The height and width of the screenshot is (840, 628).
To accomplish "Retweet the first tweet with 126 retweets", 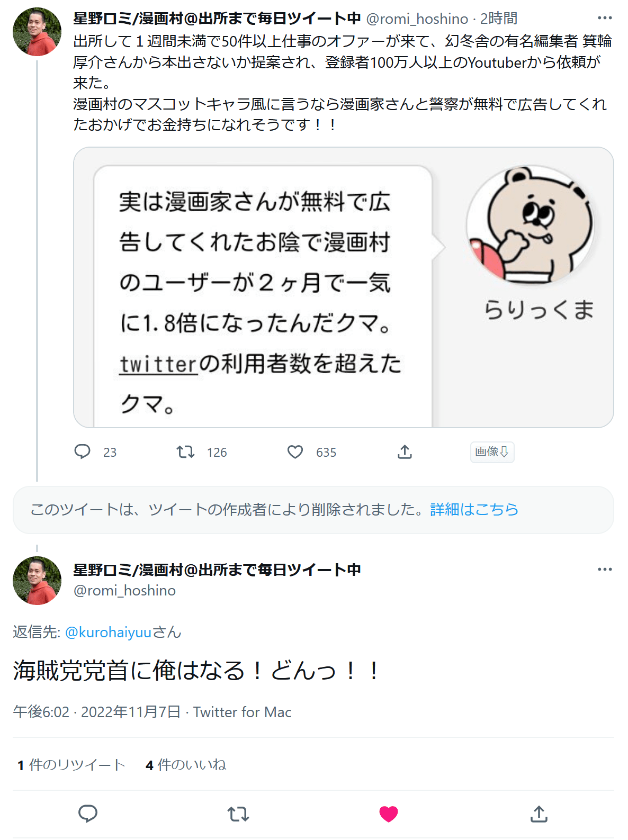I will point(185,451).
